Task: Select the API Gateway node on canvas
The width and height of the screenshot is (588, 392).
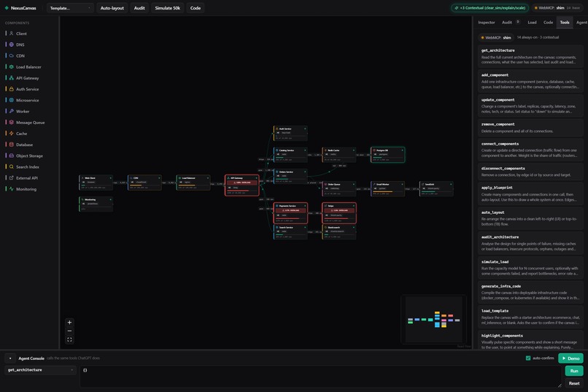Action: pos(242,185)
